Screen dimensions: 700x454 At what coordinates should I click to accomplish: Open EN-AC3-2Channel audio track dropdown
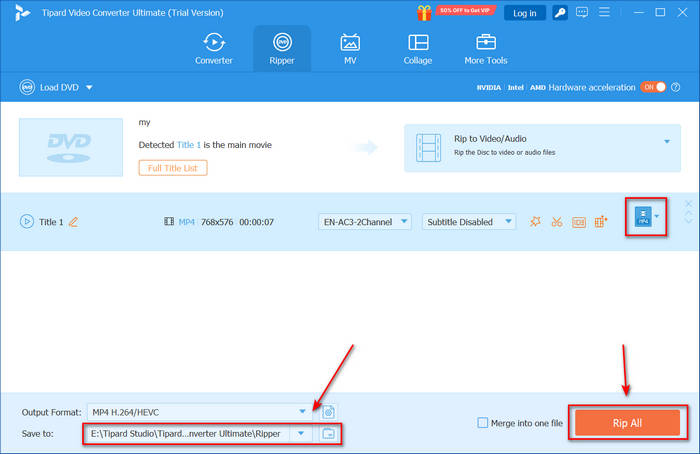coord(365,222)
